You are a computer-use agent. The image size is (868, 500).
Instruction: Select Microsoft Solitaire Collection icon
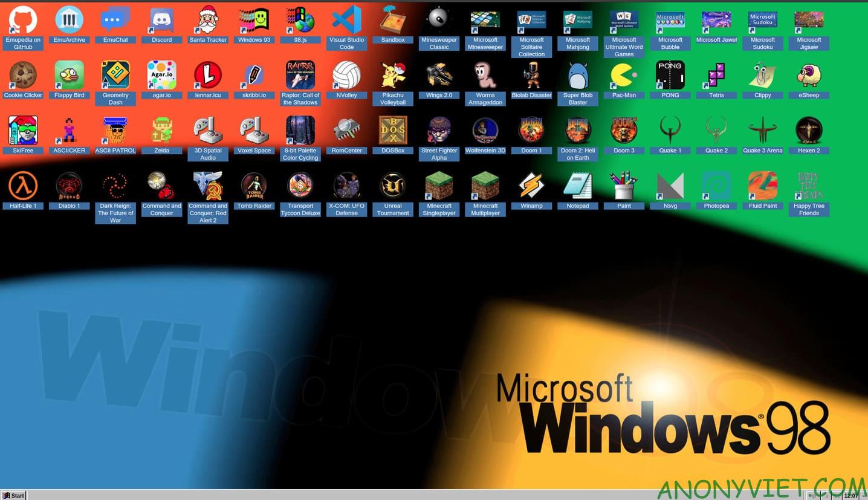click(x=532, y=20)
